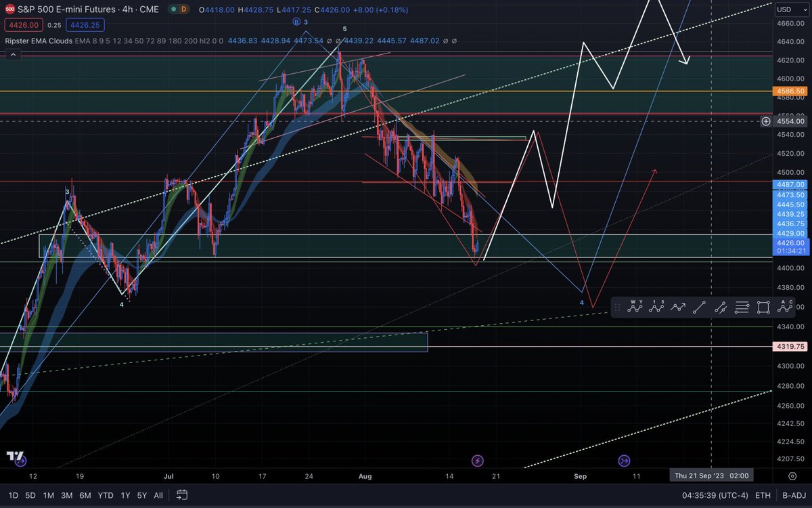Screen dimensions: 812x508
Task: Click the purple arrow event marker near September
Action: (624, 461)
